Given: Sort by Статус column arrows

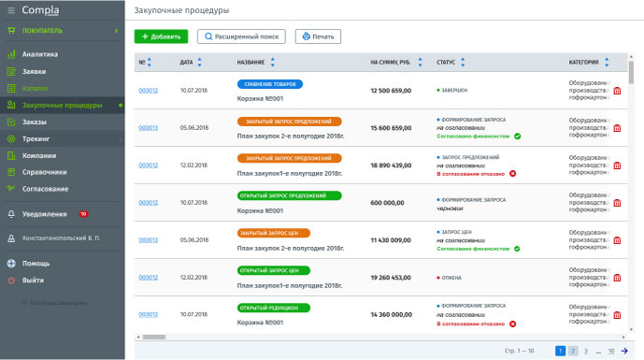Looking at the screenshot, I should [x=463, y=62].
